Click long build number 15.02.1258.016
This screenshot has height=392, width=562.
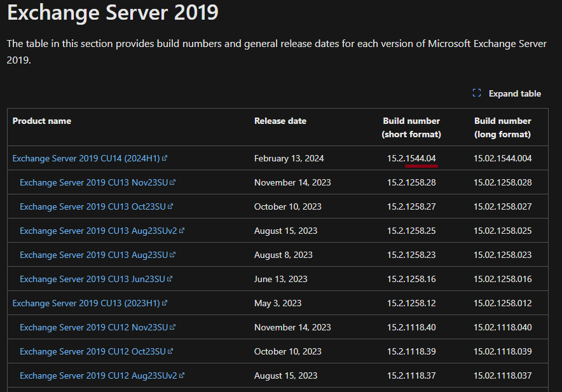(502, 279)
